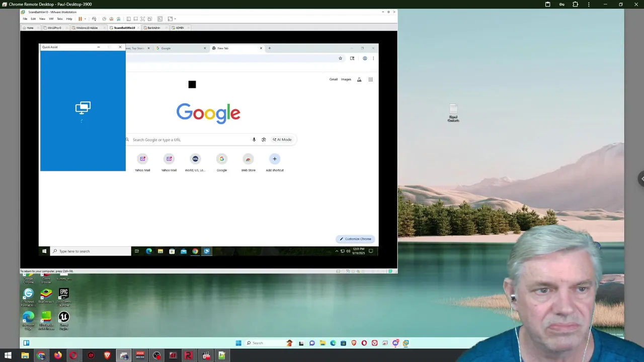Expand the stretch display dropdown arrow

click(175, 19)
